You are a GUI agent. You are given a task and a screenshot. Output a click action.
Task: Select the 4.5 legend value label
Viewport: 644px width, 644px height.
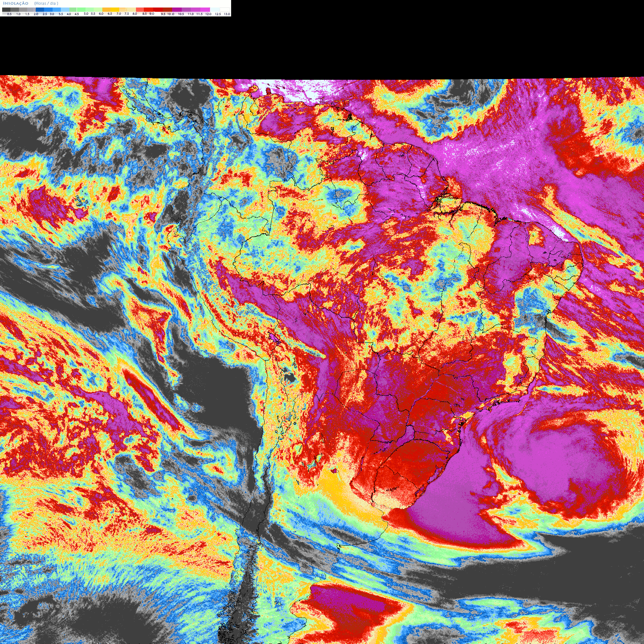coord(77,14)
